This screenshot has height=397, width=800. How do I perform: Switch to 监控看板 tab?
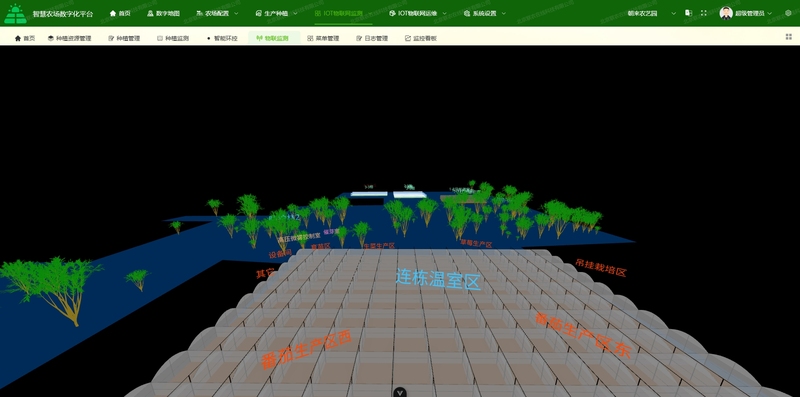tap(421, 38)
